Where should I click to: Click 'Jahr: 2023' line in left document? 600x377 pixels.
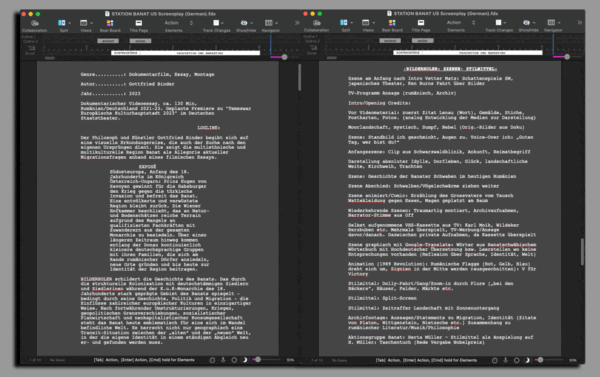point(111,94)
